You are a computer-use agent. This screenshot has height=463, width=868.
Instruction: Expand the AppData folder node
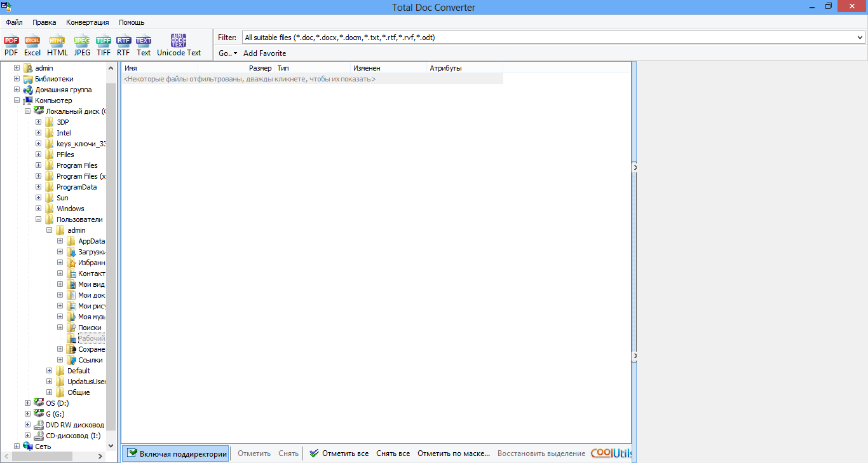(60, 241)
